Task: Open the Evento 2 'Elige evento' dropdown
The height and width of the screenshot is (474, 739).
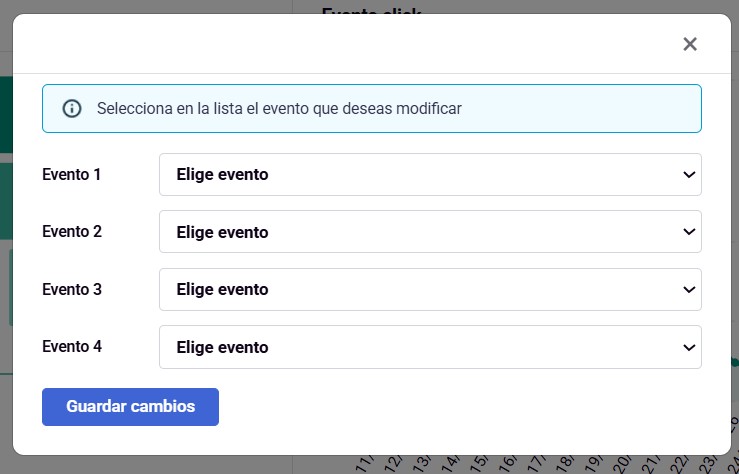Action: pyautogui.click(x=430, y=231)
